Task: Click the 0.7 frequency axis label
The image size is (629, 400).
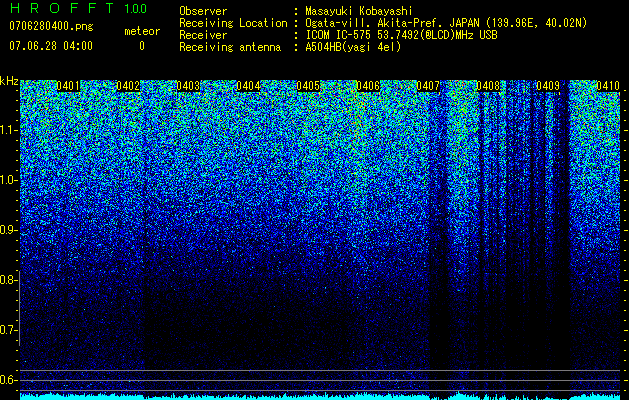Action: pyautogui.click(x=8, y=330)
